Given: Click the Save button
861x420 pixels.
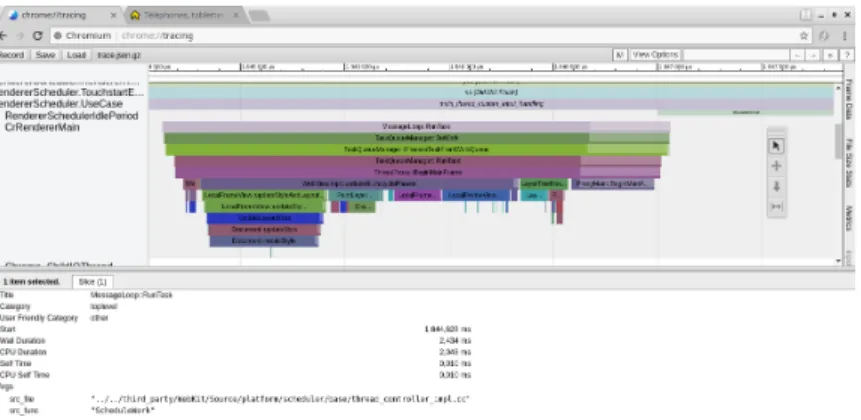Looking at the screenshot, I should [45, 55].
